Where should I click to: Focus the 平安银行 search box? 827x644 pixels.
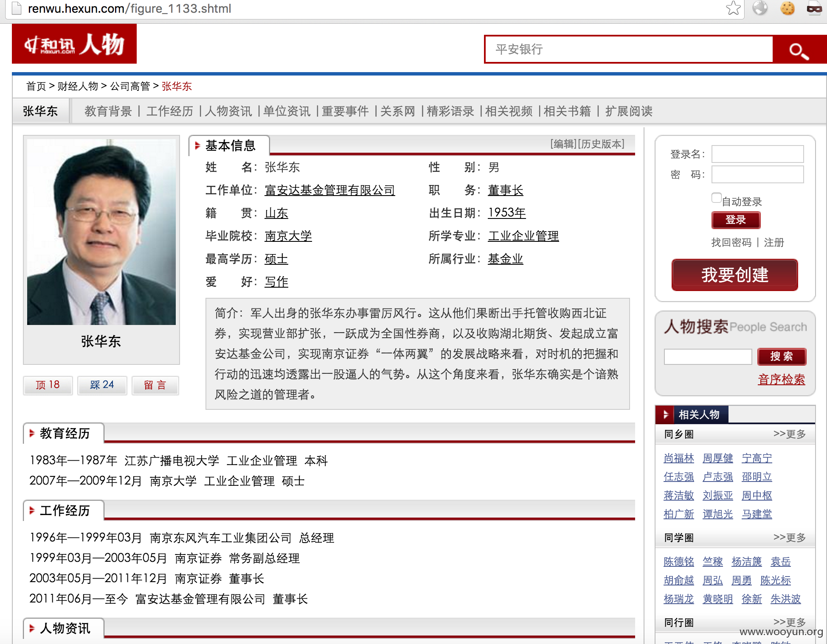[x=629, y=49]
